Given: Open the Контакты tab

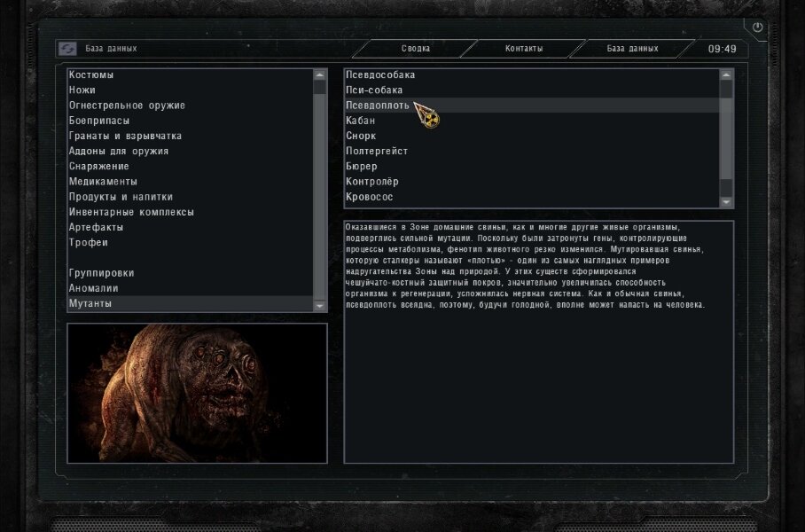Looking at the screenshot, I should coord(524,48).
